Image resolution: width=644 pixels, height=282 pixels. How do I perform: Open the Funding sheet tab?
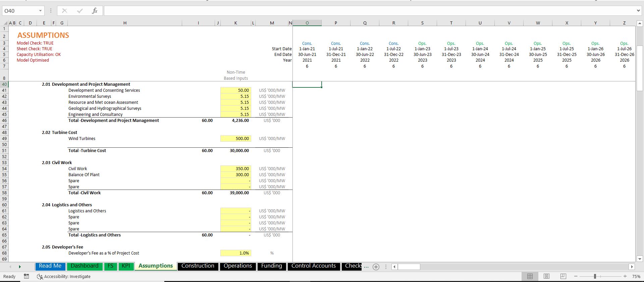(x=272, y=266)
